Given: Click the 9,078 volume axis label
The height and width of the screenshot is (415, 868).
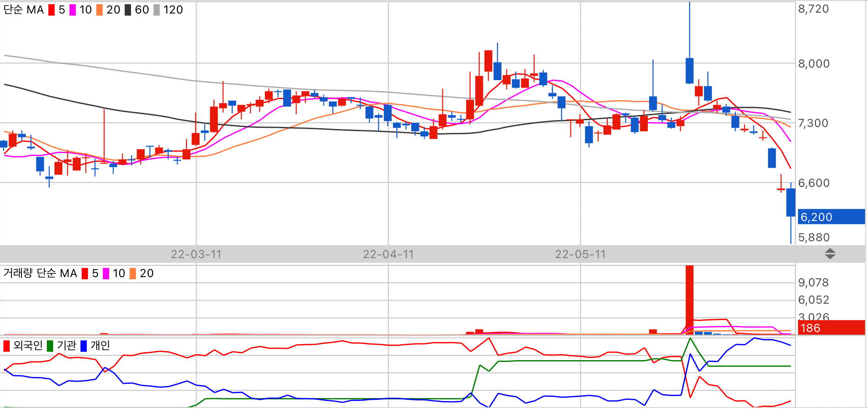Looking at the screenshot, I should click(x=814, y=283).
